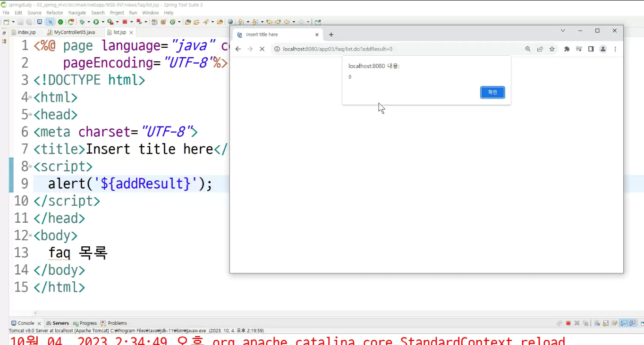The width and height of the screenshot is (644, 345).
Task: Collapse the head tag fold on line 5
Action: [x=30, y=115]
